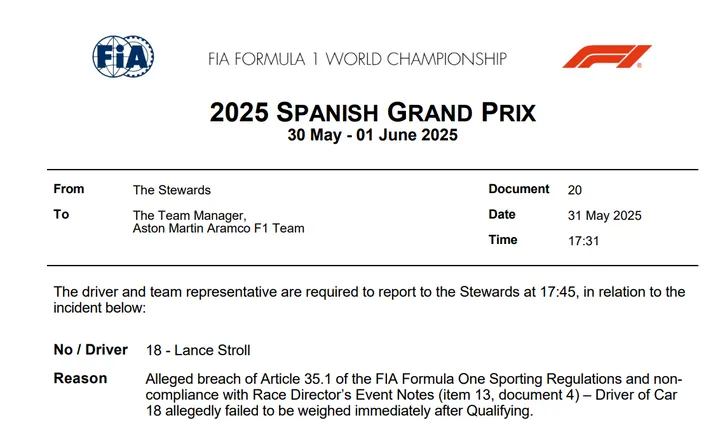Select the date value 31 May 2025

(x=604, y=215)
